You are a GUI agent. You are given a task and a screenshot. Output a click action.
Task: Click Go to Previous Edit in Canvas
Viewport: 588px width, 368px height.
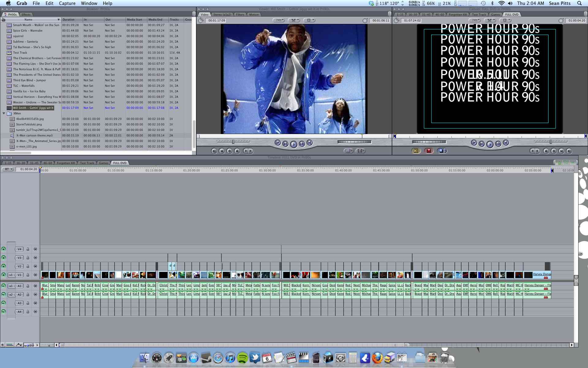[474, 143]
